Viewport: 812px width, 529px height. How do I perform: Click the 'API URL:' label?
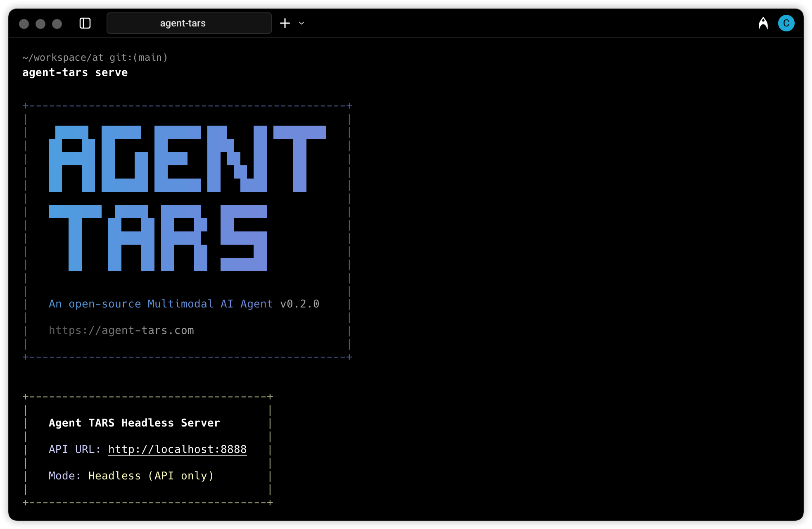pyautogui.click(x=74, y=449)
